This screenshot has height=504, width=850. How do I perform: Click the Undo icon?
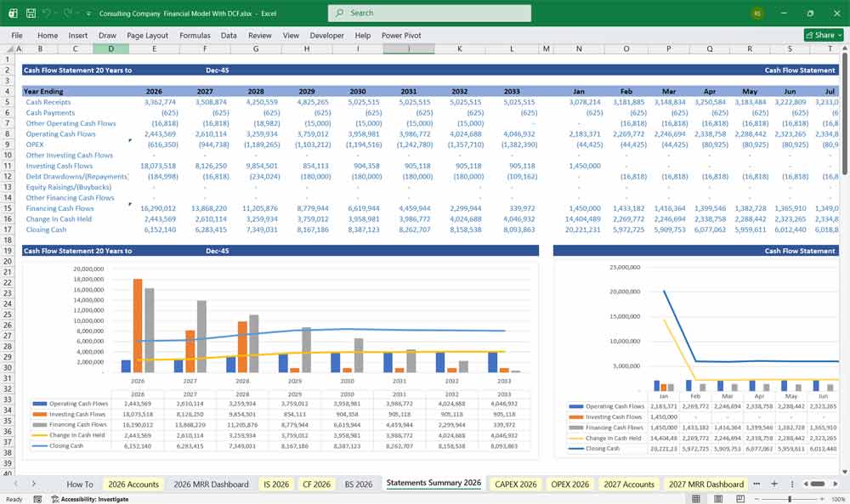coord(48,14)
